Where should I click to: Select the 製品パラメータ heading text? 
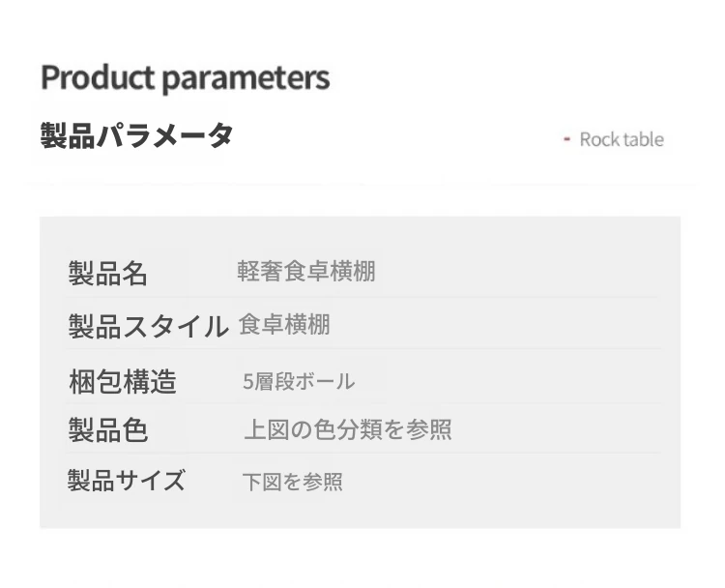point(137,135)
